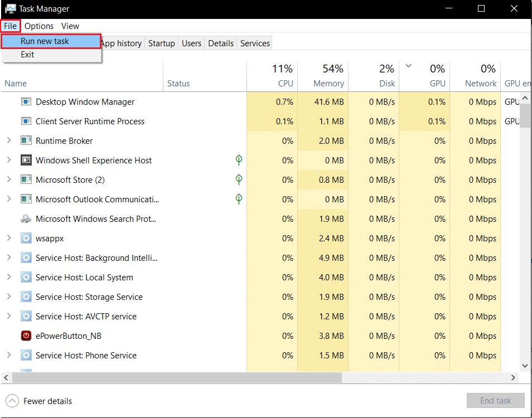Screen dimensions: 532x418
Task: Open the Services tab
Action: click(255, 43)
